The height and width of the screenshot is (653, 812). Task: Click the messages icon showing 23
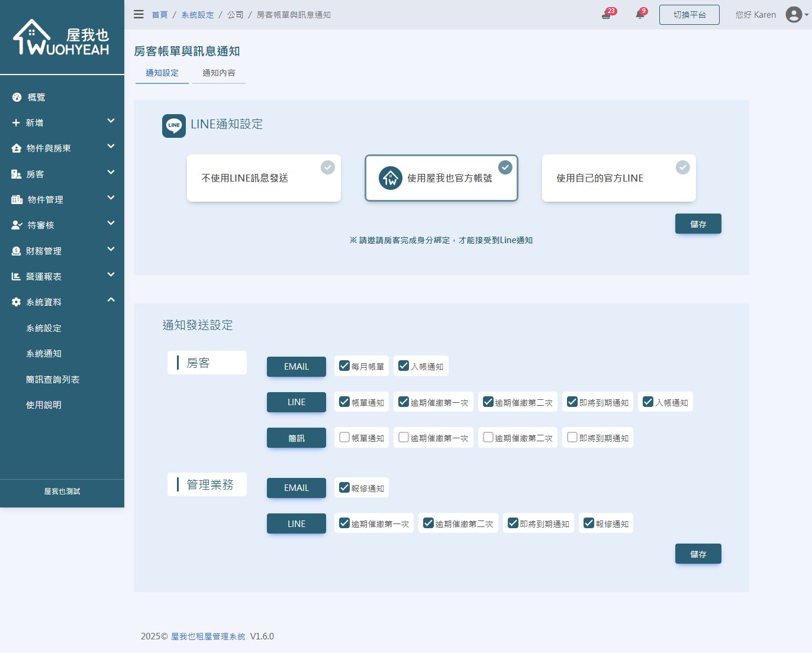pos(607,15)
